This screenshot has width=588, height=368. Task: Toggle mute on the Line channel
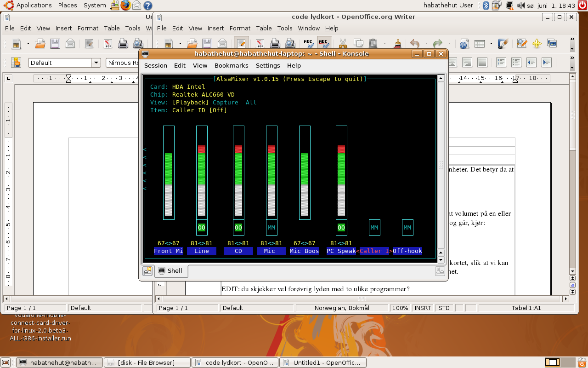coord(202,227)
